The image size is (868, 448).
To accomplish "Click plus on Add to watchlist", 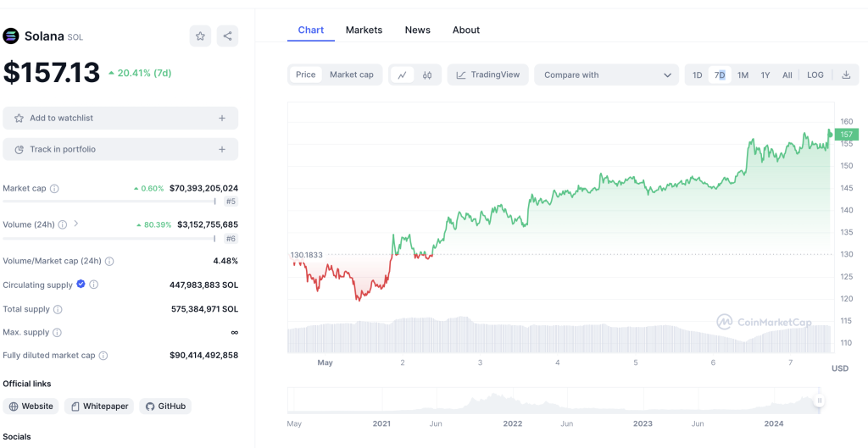I will 222,118.
